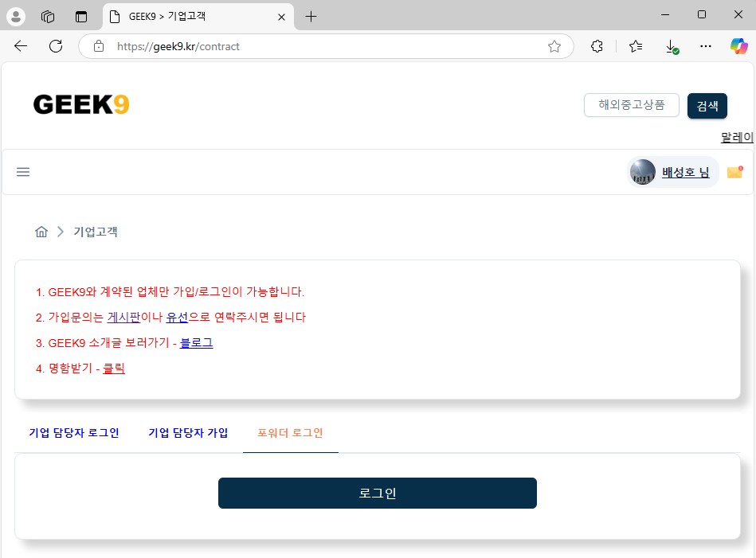Go to home via breadcrumb icon
The height and width of the screenshot is (558, 756).
click(x=41, y=232)
